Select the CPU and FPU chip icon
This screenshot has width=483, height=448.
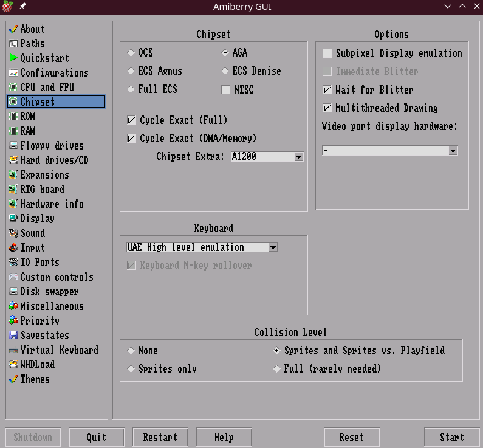(13, 87)
